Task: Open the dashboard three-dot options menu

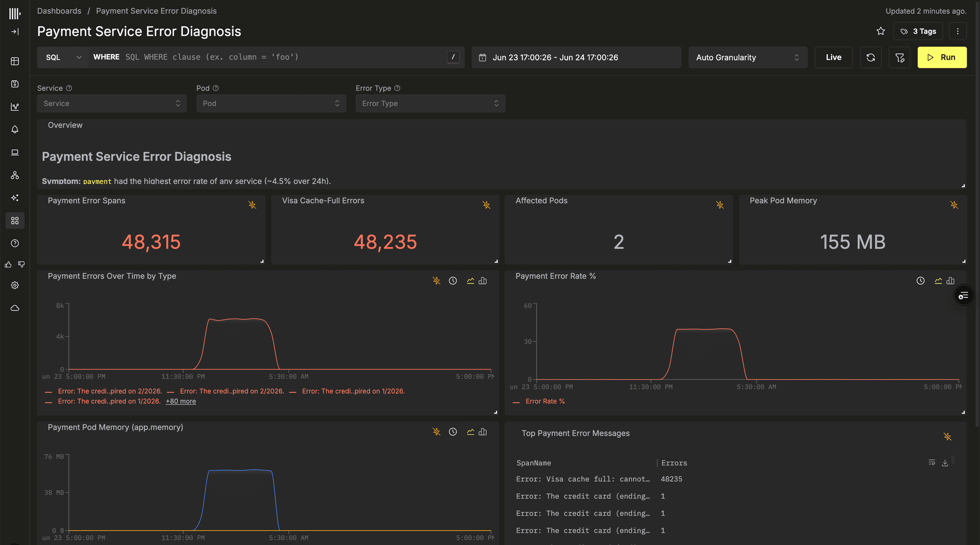Action: point(958,31)
